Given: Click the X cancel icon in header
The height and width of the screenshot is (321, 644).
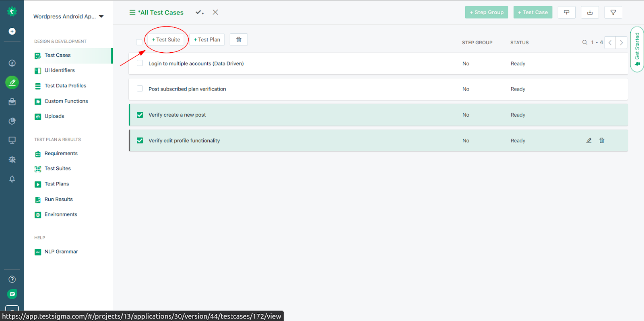Looking at the screenshot, I should pyautogui.click(x=215, y=12).
